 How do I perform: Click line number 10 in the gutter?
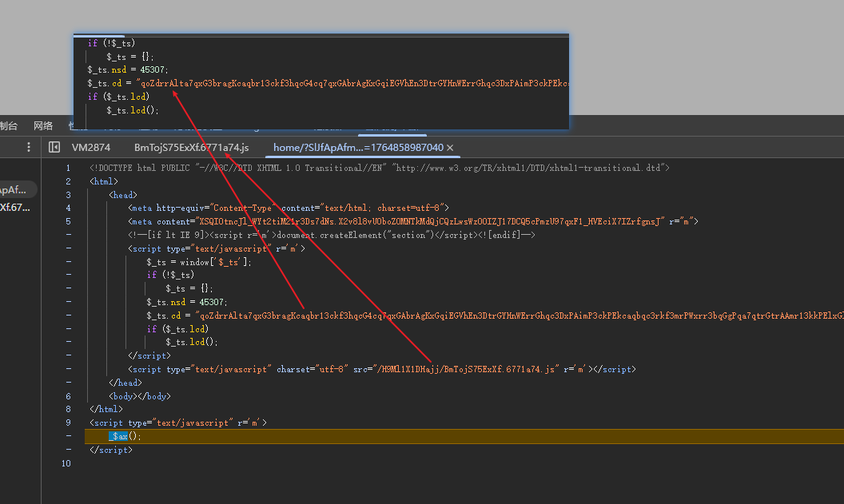pos(66,463)
